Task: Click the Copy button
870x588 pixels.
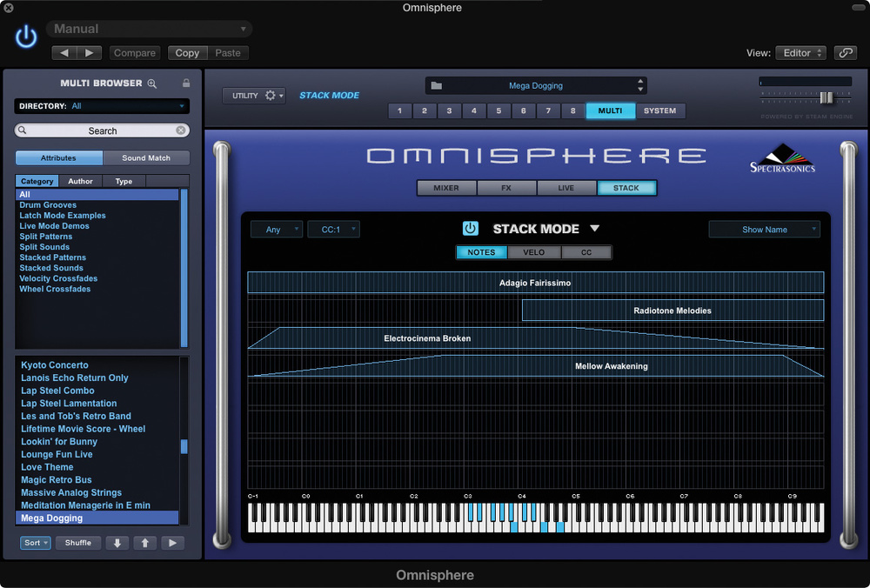Action: (x=188, y=53)
